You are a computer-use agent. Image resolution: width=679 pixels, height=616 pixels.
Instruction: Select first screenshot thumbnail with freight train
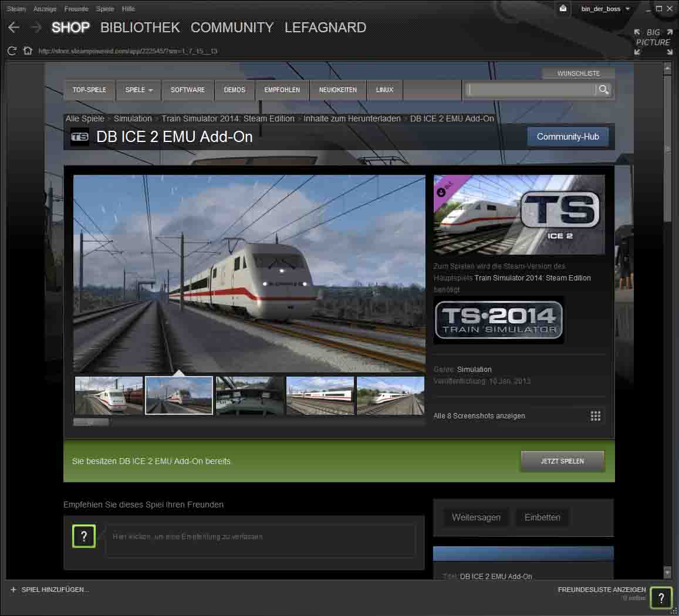point(109,395)
